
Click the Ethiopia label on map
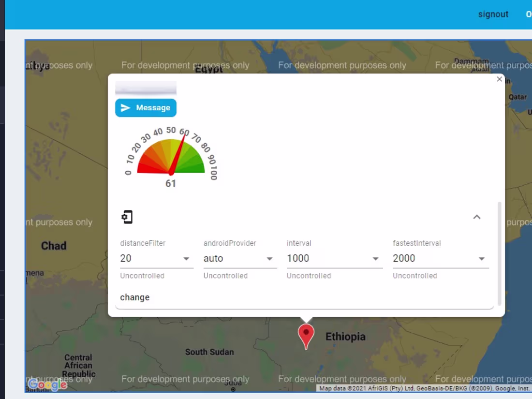click(345, 337)
